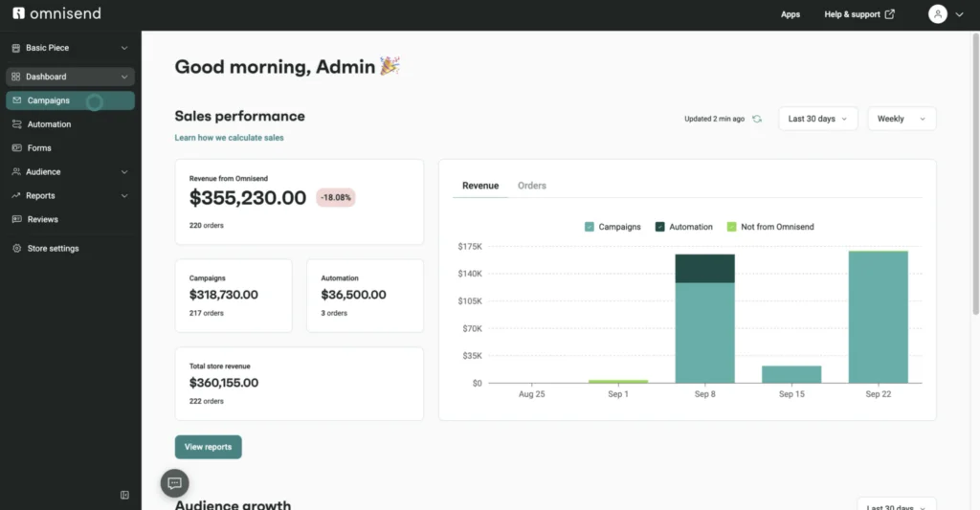Click the Aug 25 axis label

click(x=531, y=394)
